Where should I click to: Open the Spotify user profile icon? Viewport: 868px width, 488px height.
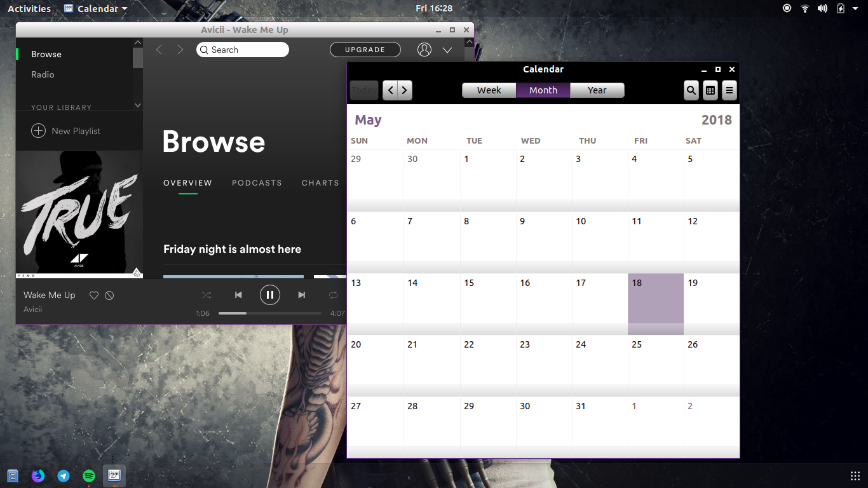(424, 50)
